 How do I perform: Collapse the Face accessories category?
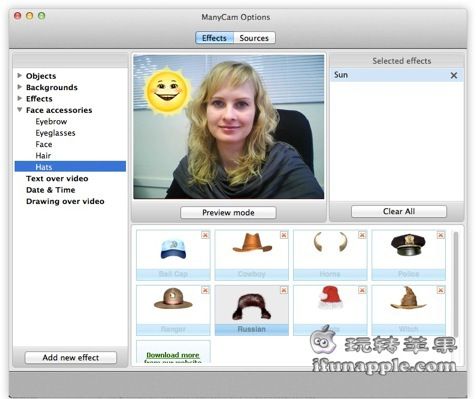point(20,110)
